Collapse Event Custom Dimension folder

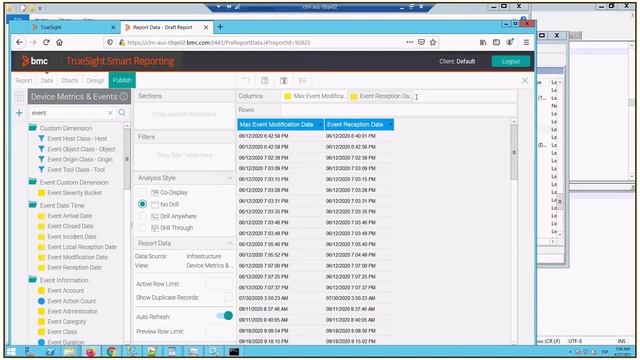tap(33, 182)
